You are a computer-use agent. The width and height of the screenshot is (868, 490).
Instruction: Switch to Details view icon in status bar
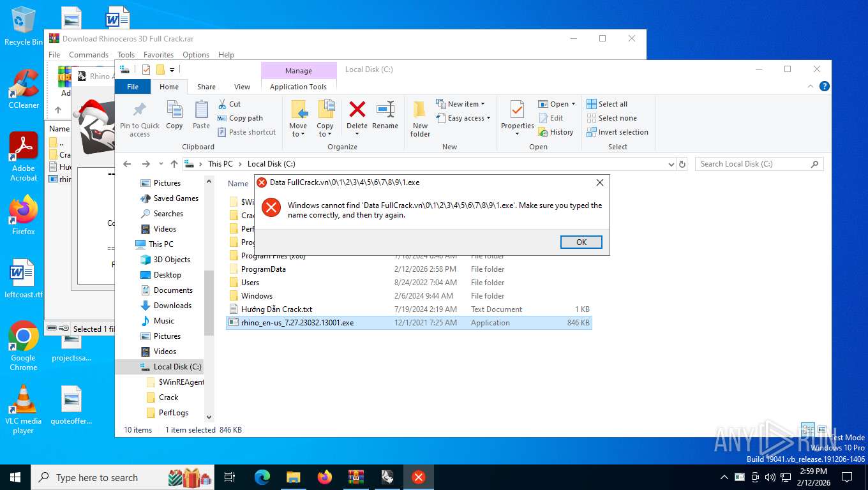[x=807, y=429]
